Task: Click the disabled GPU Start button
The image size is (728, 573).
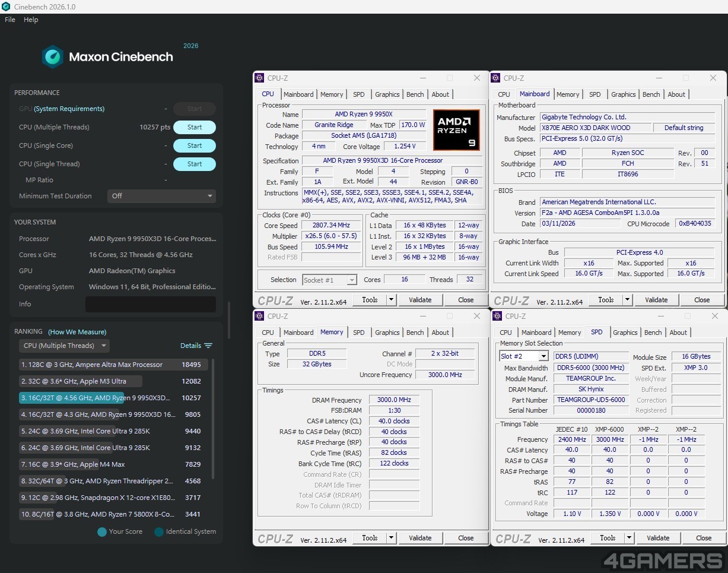Action: 195,109
